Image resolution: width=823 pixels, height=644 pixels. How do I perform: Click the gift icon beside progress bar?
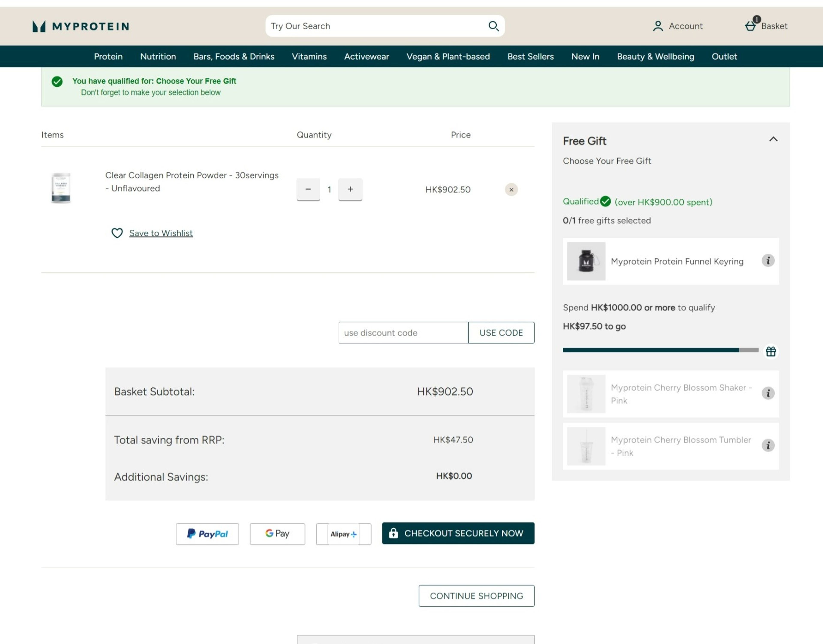771,351
